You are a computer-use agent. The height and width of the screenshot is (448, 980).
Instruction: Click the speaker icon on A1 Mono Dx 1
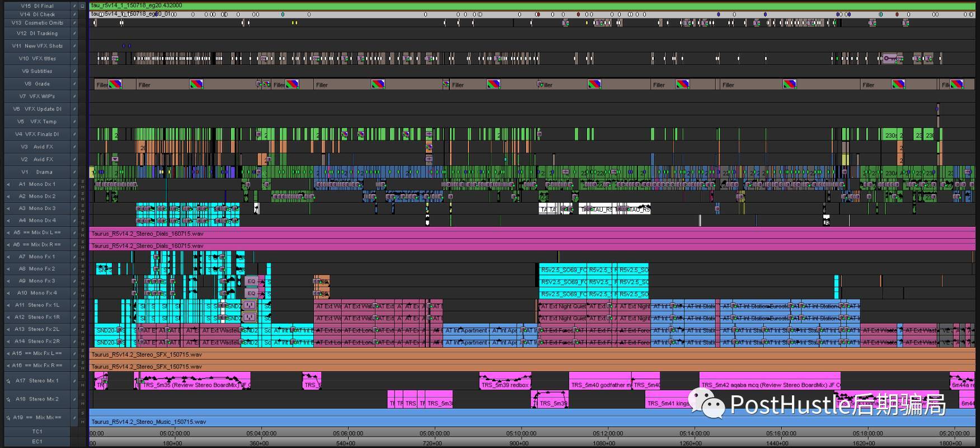(x=8, y=184)
